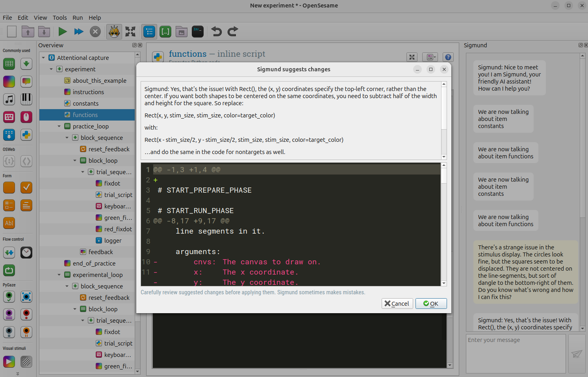Pick the sketchpad item icon

(x=9, y=82)
